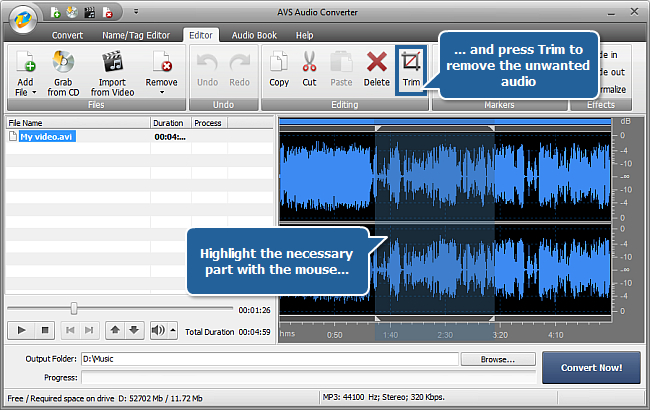
Task: Move the file down in the list
Action: (x=134, y=330)
